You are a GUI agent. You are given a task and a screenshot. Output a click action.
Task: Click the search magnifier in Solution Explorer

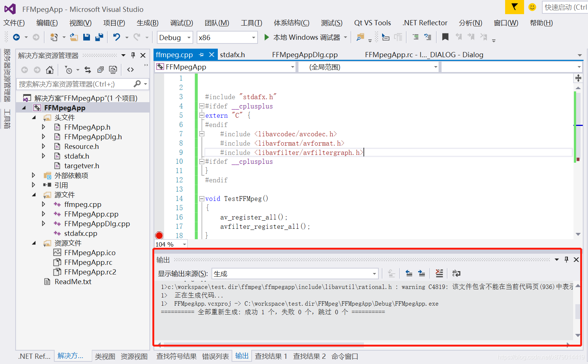[x=137, y=84]
